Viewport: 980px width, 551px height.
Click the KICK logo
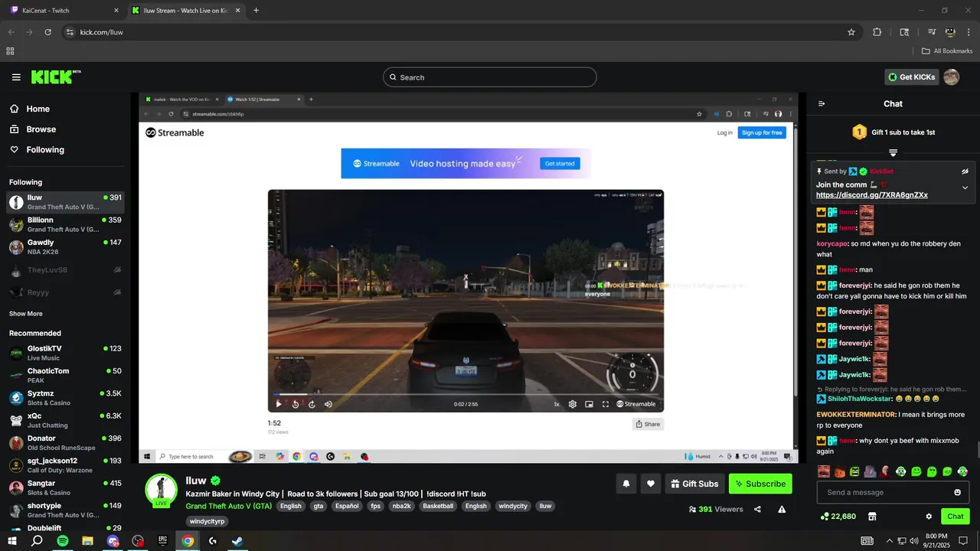(56, 77)
